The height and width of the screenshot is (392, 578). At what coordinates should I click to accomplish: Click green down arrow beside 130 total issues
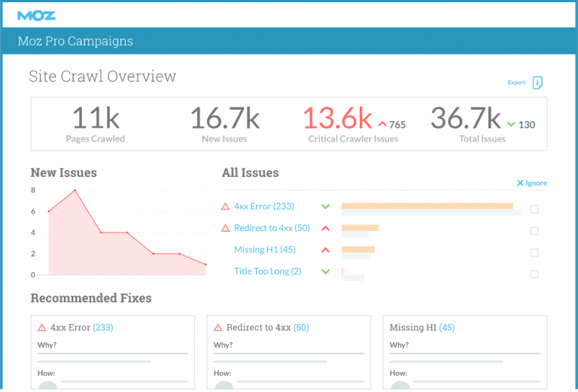[511, 125]
